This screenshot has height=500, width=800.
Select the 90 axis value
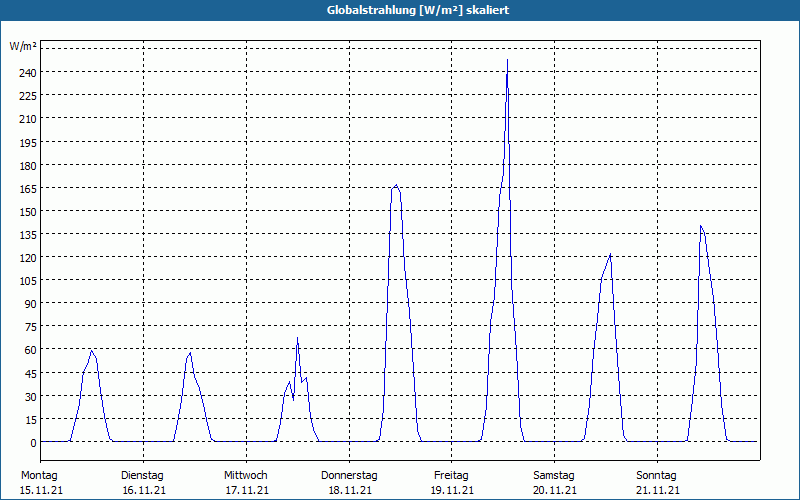(30, 305)
